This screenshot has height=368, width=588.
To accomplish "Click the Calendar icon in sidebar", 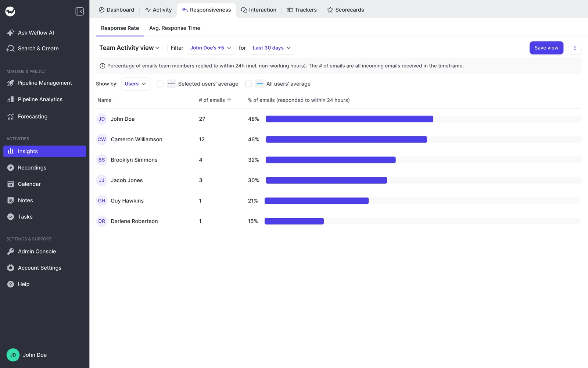I will (11, 184).
